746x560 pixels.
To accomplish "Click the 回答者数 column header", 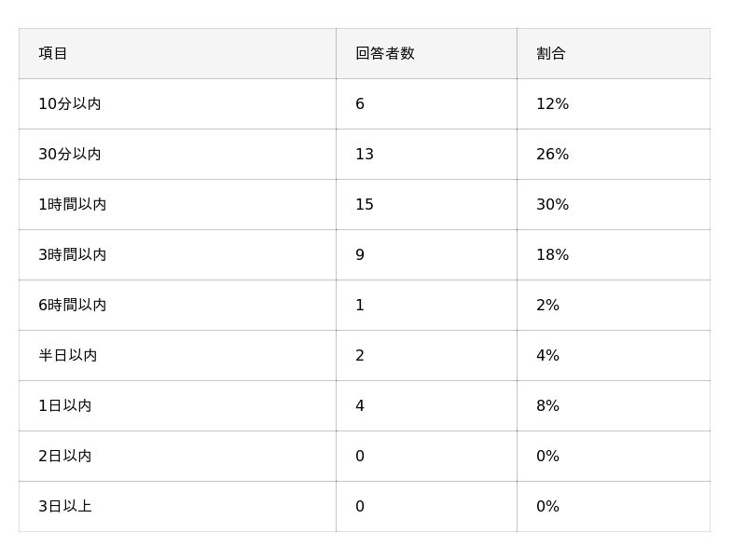I will [384, 54].
